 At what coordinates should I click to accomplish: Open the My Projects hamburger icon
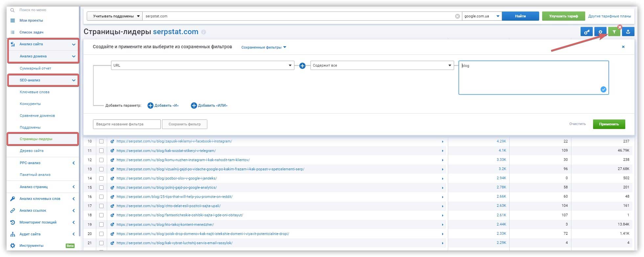pyautogui.click(x=12, y=20)
